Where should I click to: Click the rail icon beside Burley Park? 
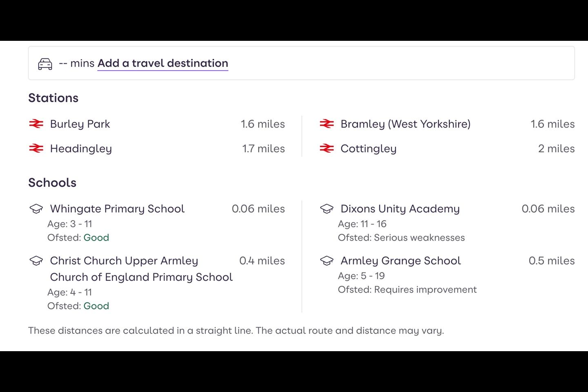pyautogui.click(x=36, y=124)
